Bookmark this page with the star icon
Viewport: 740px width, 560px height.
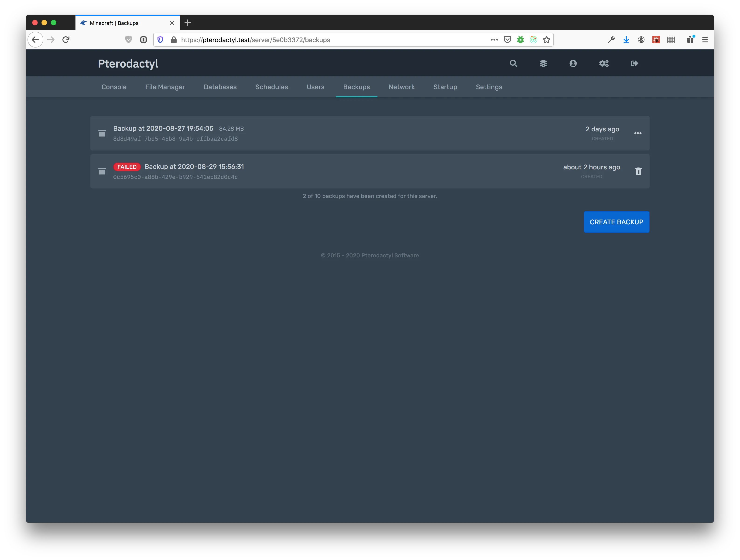click(546, 40)
